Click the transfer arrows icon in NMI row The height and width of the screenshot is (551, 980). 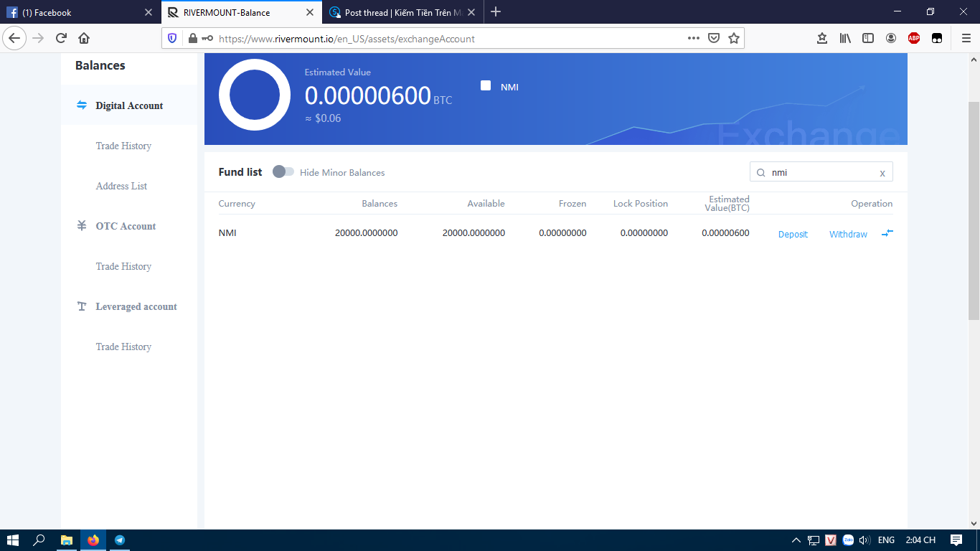(887, 233)
